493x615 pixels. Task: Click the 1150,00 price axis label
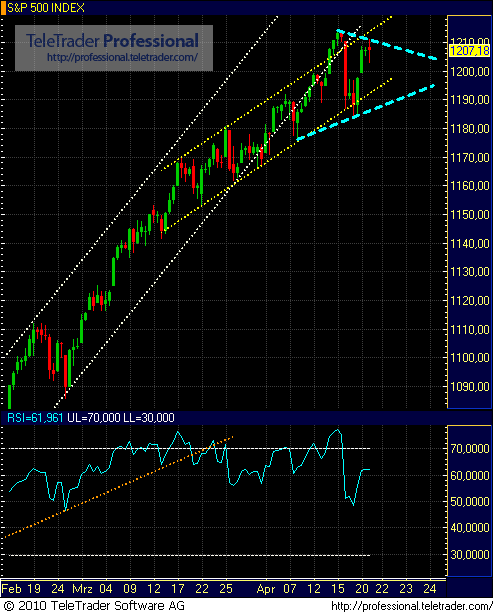click(x=470, y=215)
